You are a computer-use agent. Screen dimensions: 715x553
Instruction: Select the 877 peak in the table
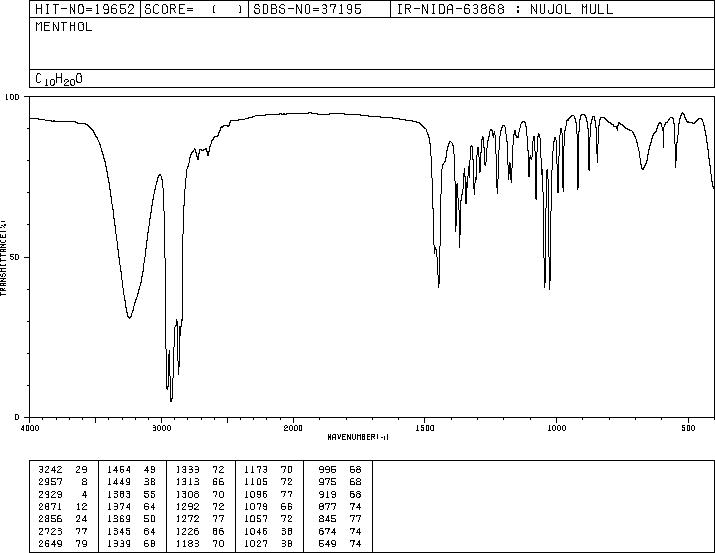point(327,506)
